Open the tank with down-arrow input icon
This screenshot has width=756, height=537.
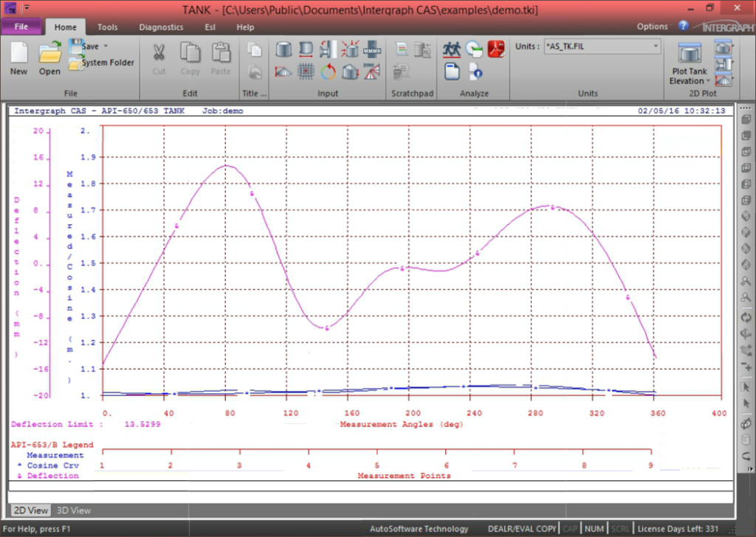[x=350, y=72]
